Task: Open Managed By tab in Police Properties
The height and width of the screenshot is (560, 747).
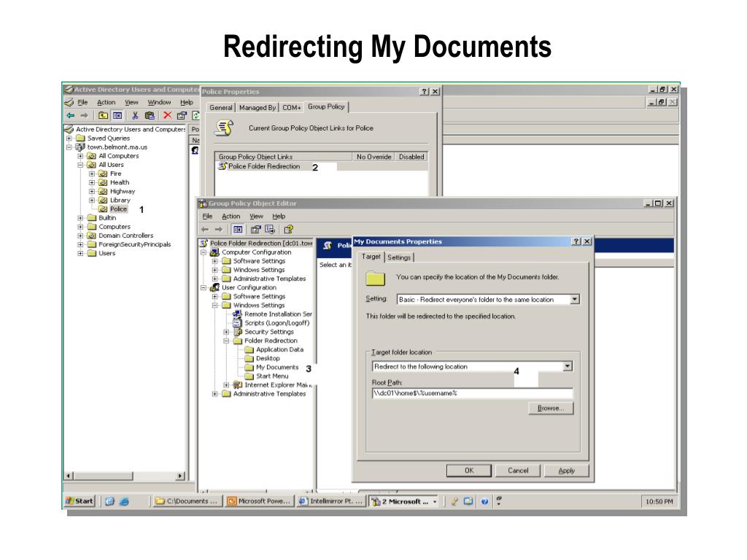Action: pyautogui.click(x=258, y=108)
